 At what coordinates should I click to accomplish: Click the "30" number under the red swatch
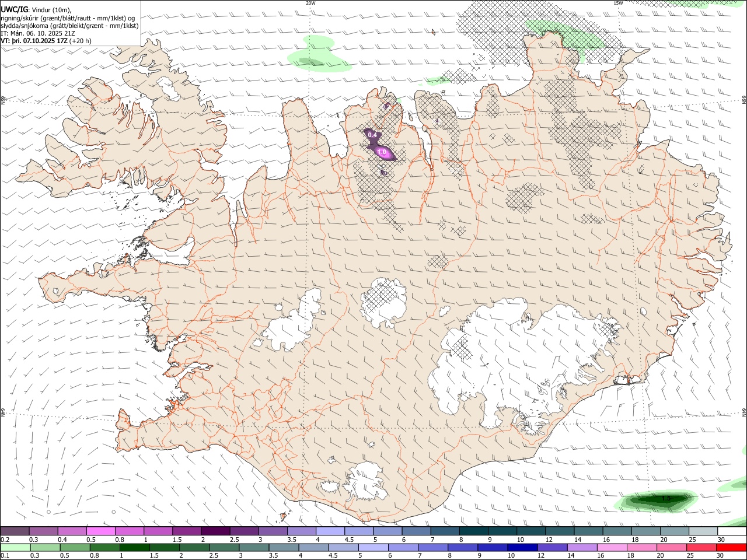720,556
